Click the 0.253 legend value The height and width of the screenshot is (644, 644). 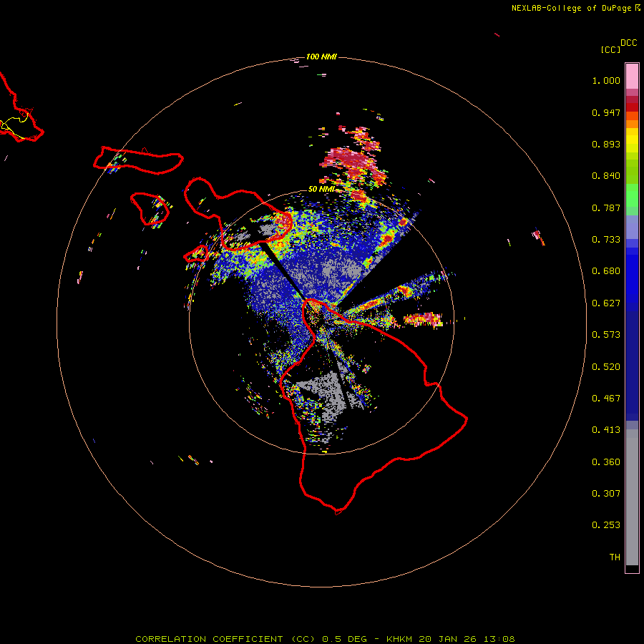click(x=606, y=525)
